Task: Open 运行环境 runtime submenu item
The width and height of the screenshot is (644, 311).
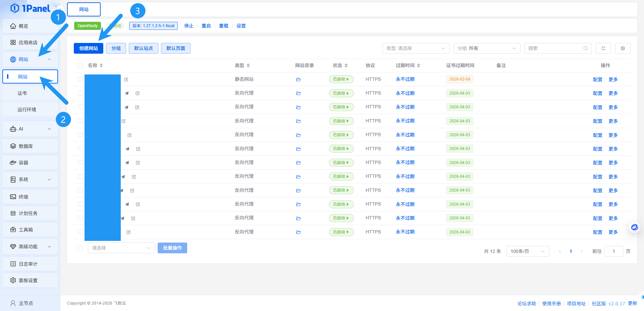Action: pyautogui.click(x=27, y=110)
